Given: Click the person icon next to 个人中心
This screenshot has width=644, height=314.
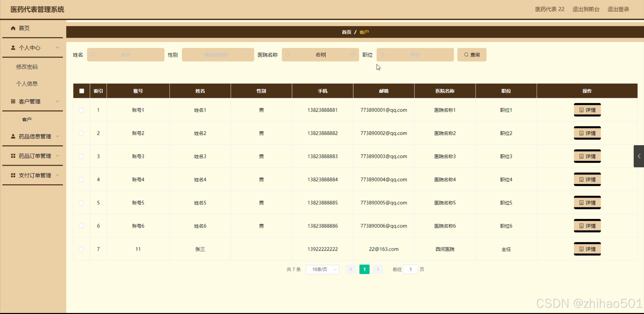Looking at the screenshot, I should (x=13, y=48).
